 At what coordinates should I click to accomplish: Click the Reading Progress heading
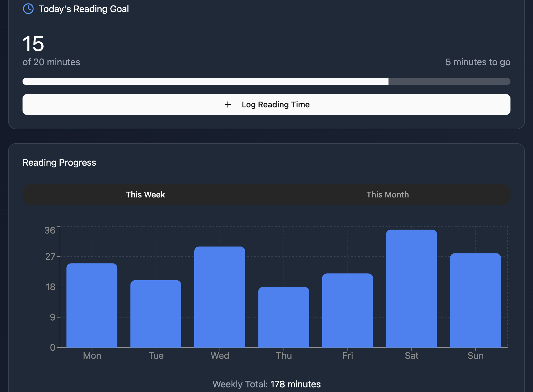(59, 163)
